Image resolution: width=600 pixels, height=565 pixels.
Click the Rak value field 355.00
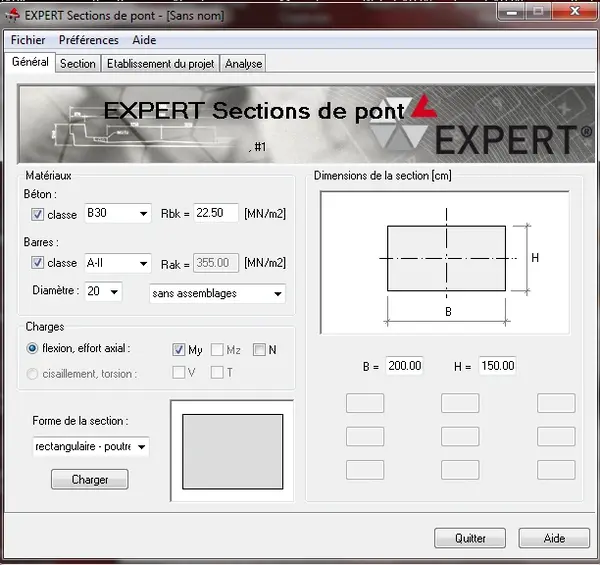(216, 263)
